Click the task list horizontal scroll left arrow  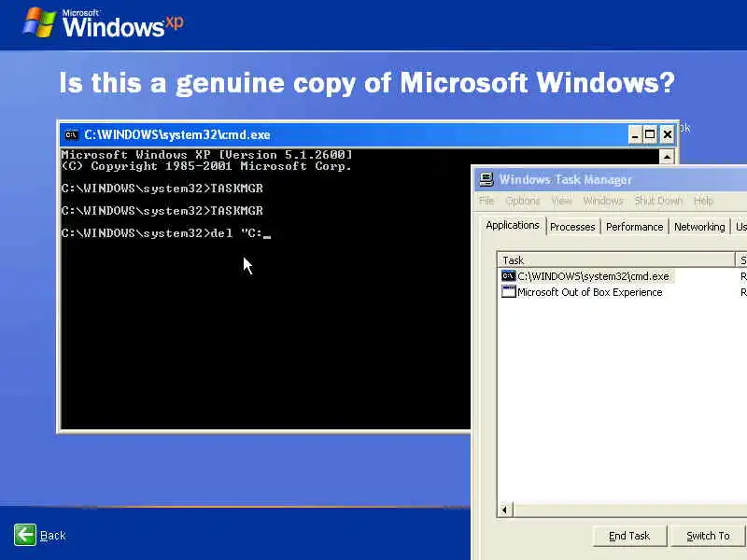click(505, 510)
